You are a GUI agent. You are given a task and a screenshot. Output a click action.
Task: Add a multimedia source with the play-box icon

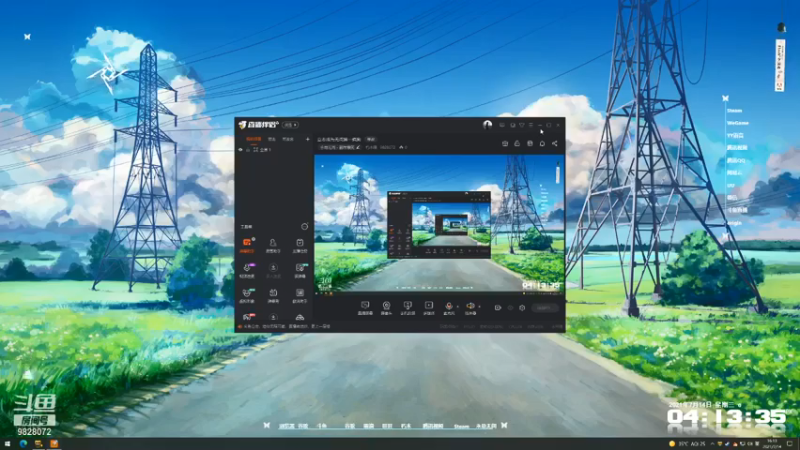point(429,308)
